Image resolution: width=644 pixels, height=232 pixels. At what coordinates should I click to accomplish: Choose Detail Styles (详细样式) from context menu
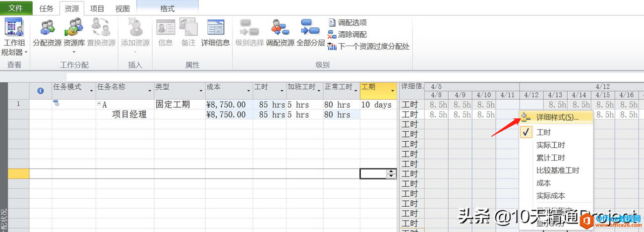557,117
